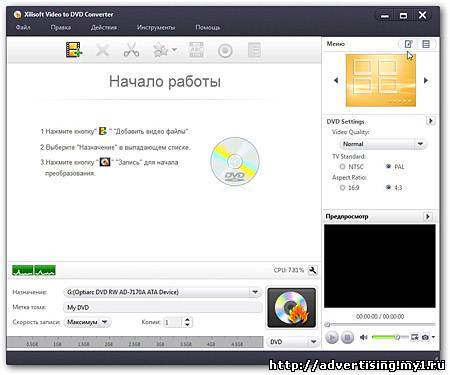Select the PAL TV standard
Screen dimensions: 450x375
388,166
